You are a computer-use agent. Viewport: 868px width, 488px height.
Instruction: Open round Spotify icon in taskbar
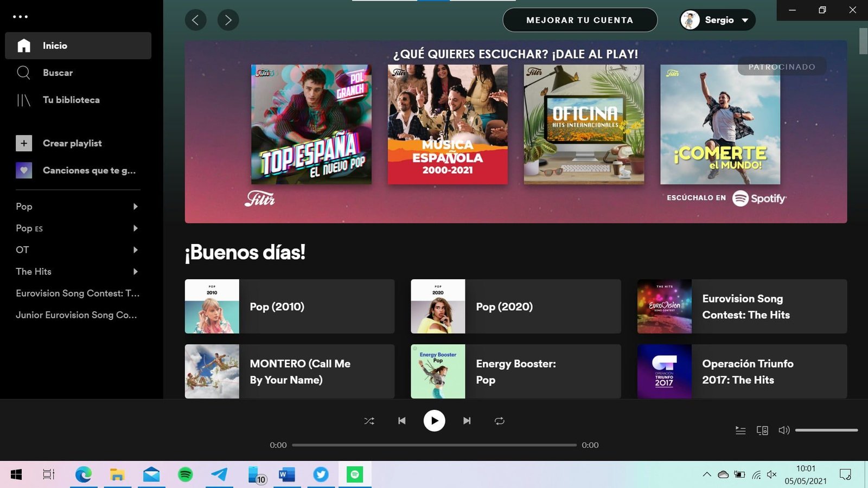pos(186,475)
